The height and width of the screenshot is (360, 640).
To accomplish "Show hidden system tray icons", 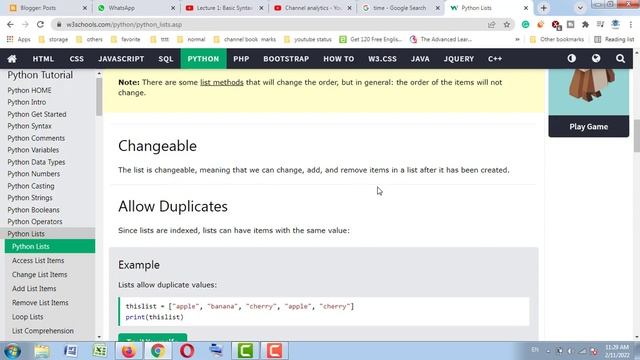I will click(548, 351).
